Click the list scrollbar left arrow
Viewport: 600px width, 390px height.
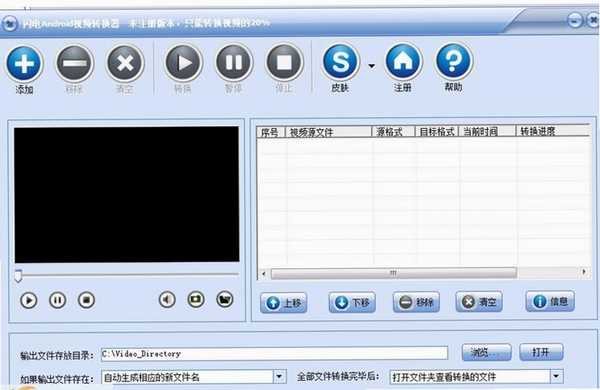264,274
